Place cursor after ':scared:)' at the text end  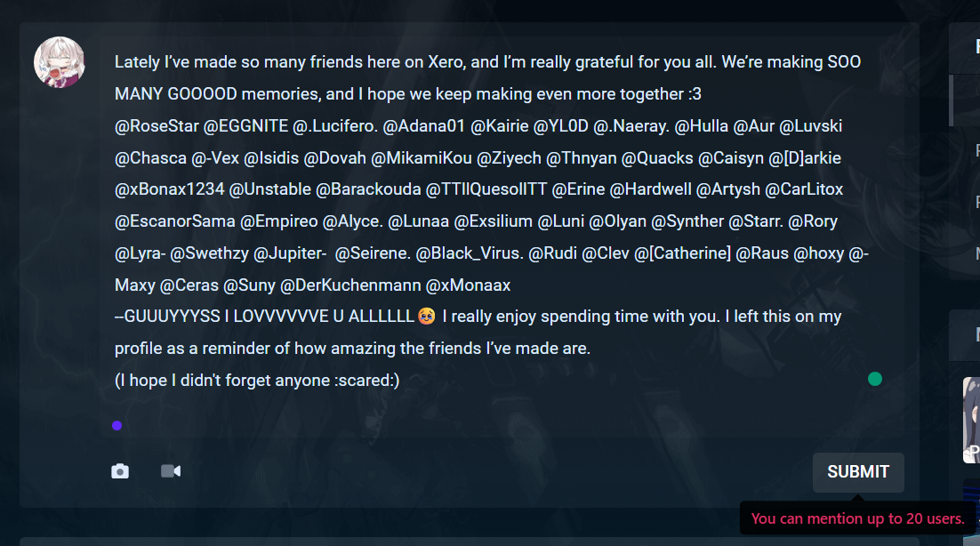400,381
